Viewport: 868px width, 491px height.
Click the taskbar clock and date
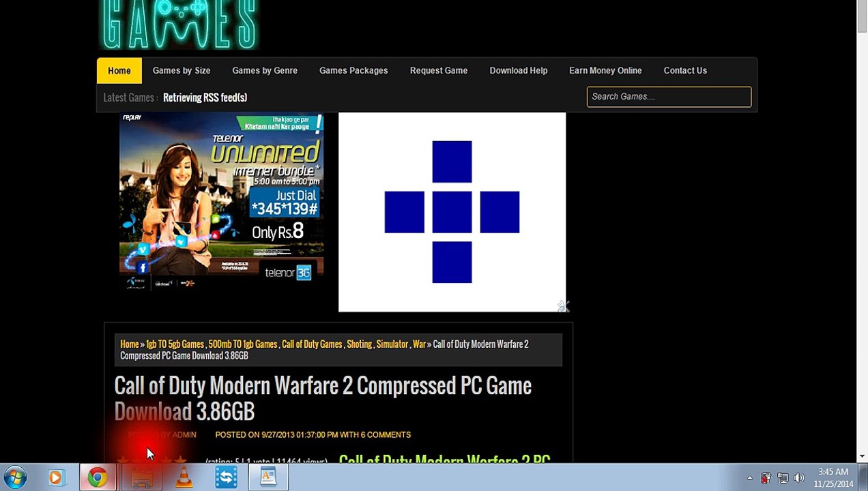pyautogui.click(x=833, y=478)
